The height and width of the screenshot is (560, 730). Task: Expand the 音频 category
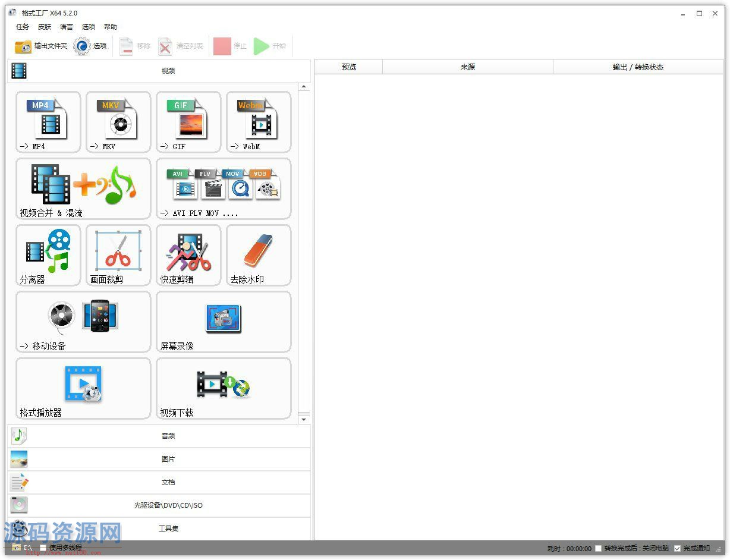pos(159,436)
